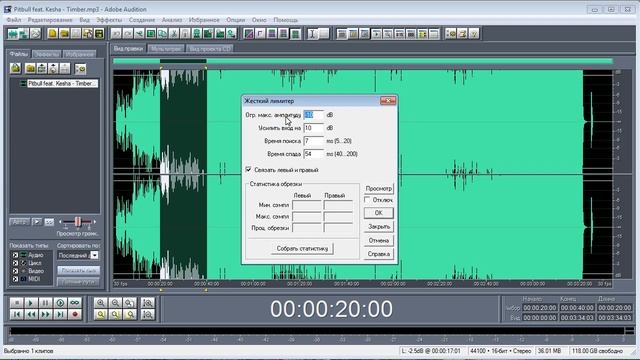The image size is (640, 360).
Task: Click the Rewind transport button
Action: (x=31, y=314)
